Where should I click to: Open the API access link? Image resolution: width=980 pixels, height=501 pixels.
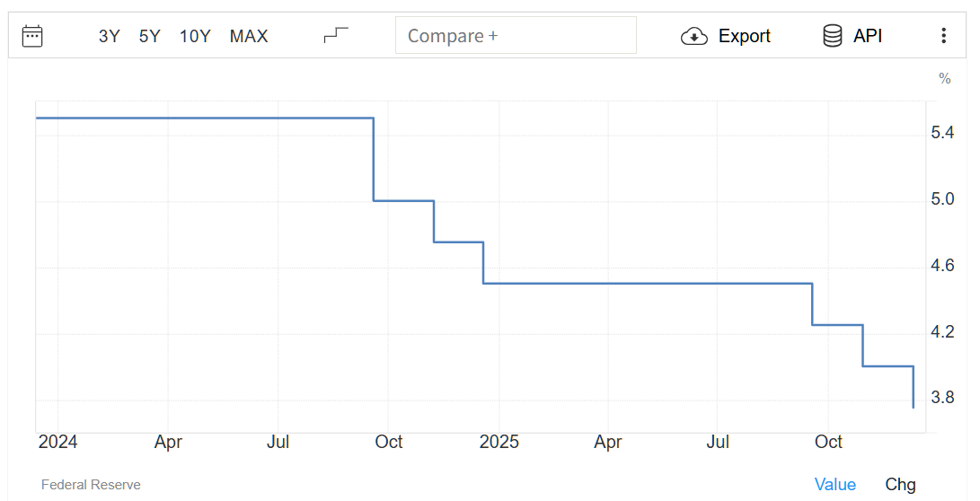[x=868, y=36]
